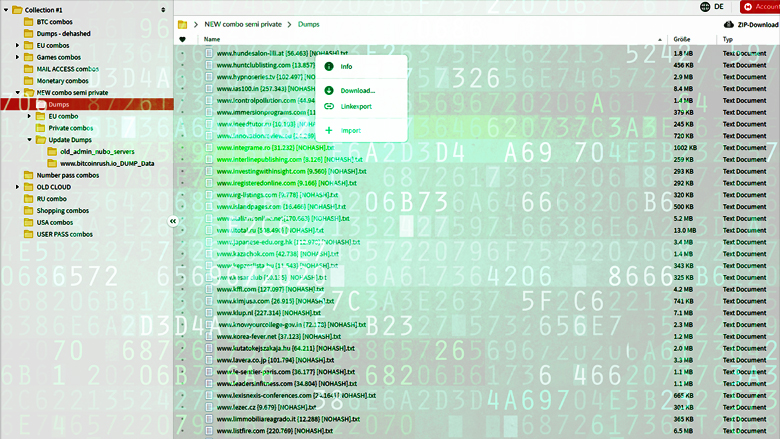Choose Import in the context menu
The height and width of the screenshot is (439, 780).
click(351, 130)
